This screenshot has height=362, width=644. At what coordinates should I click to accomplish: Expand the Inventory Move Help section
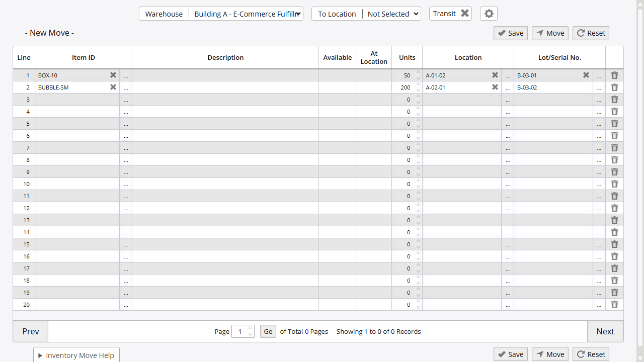point(76,355)
